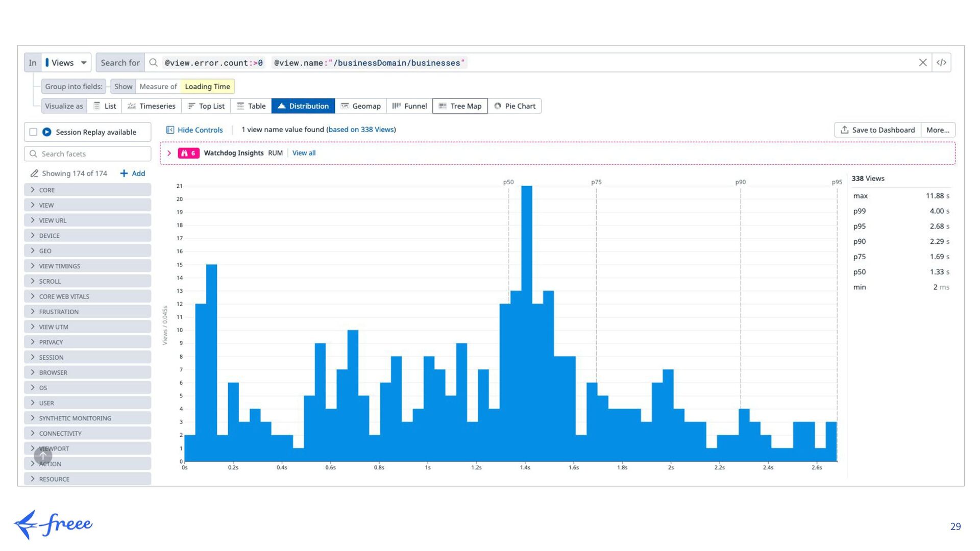Click the code view icon in search bar
Image resolution: width=980 pixels, height=551 pixels.
941,63
